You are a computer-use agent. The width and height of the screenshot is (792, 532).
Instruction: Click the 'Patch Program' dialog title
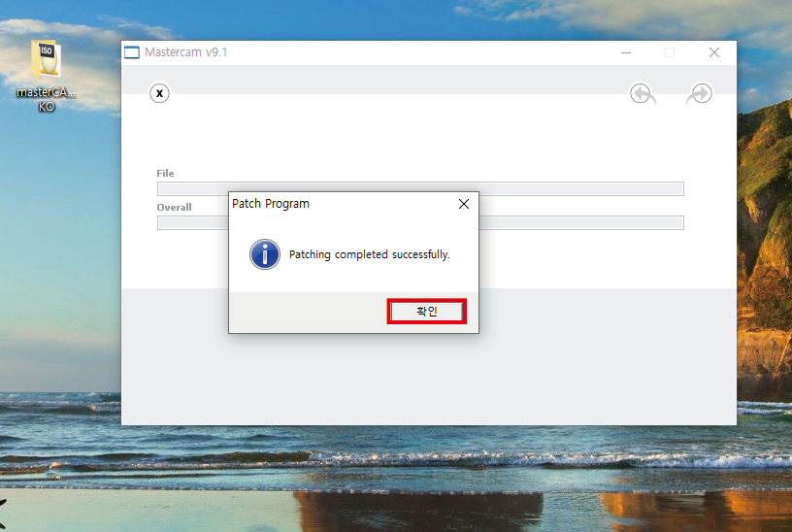(x=271, y=204)
